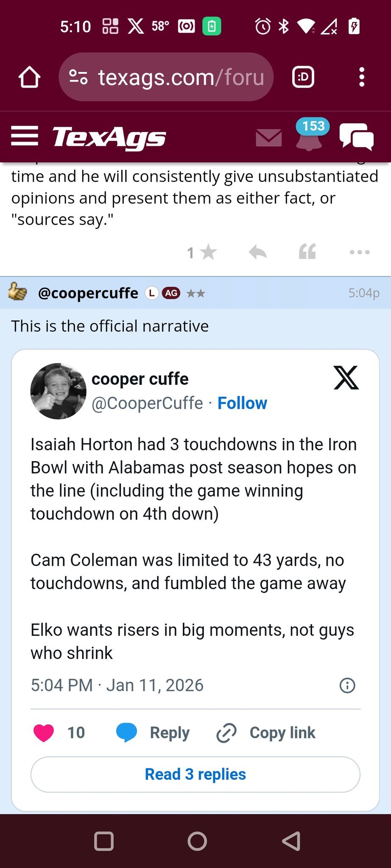
Task: Open the browser tab switcher
Action: (x=303, y=77)
